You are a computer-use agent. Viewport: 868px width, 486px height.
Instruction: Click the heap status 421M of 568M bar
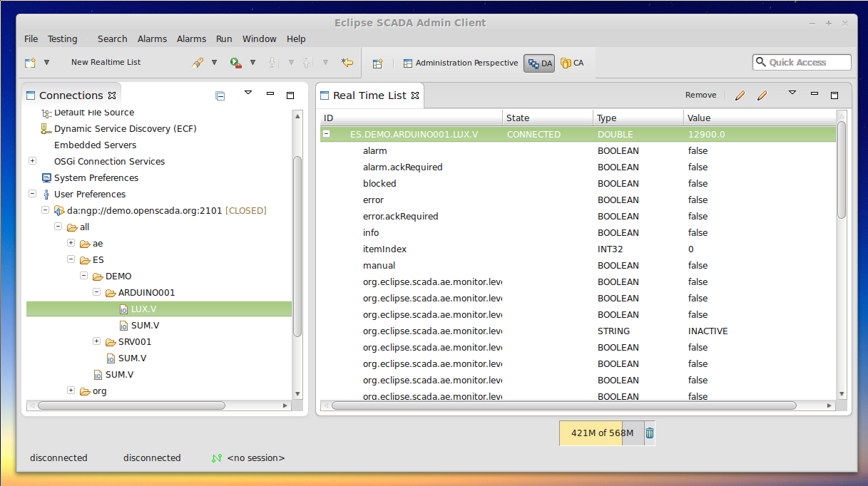[602, 433]
